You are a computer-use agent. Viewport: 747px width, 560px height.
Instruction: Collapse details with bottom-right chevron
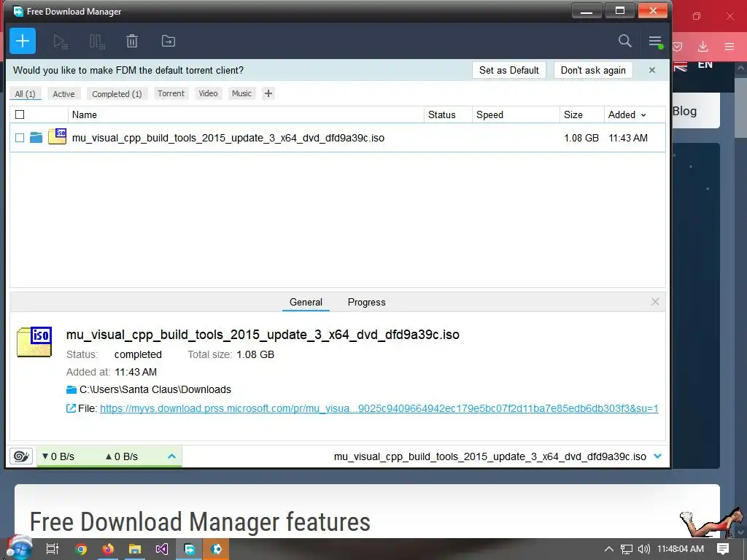pos(658,456)
